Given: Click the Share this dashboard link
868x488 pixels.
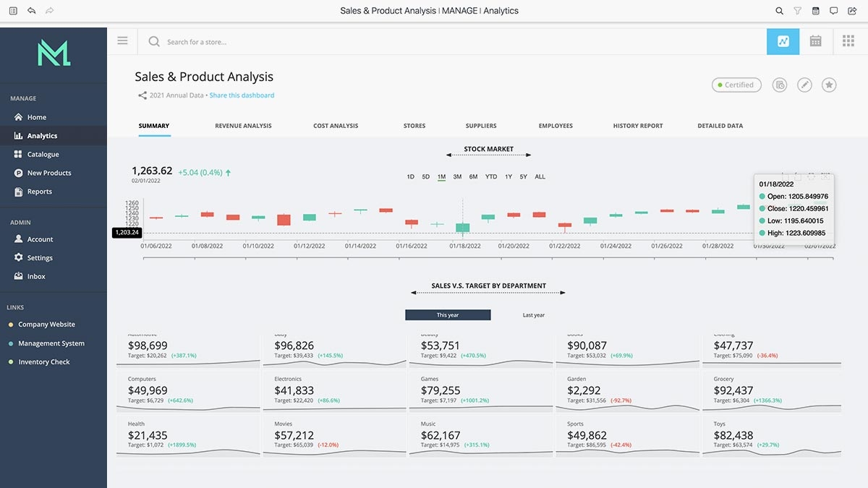Looking at the screenshot, I should pyautogui.click(x=242, y=95).
